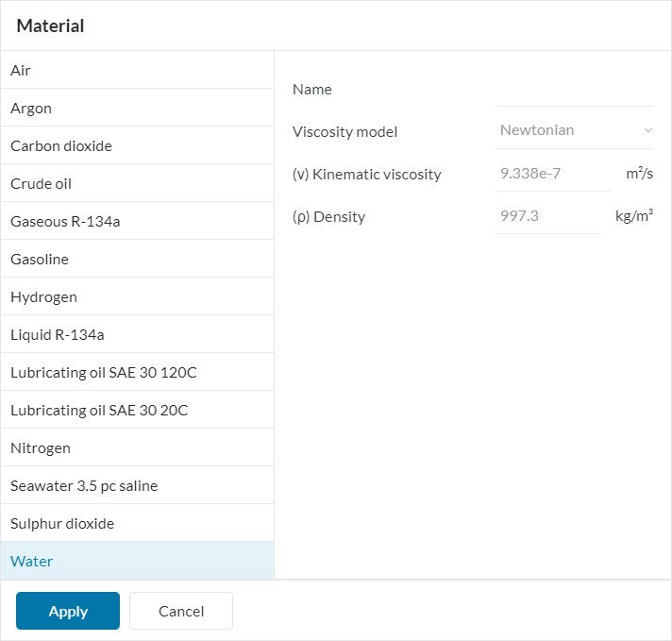Select Carbon dioxide in the list
Screen dimensions: 672x641
point(137,146)
